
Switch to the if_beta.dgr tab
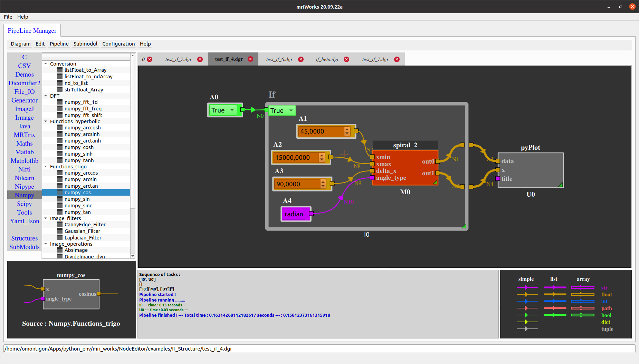[327, 59]
